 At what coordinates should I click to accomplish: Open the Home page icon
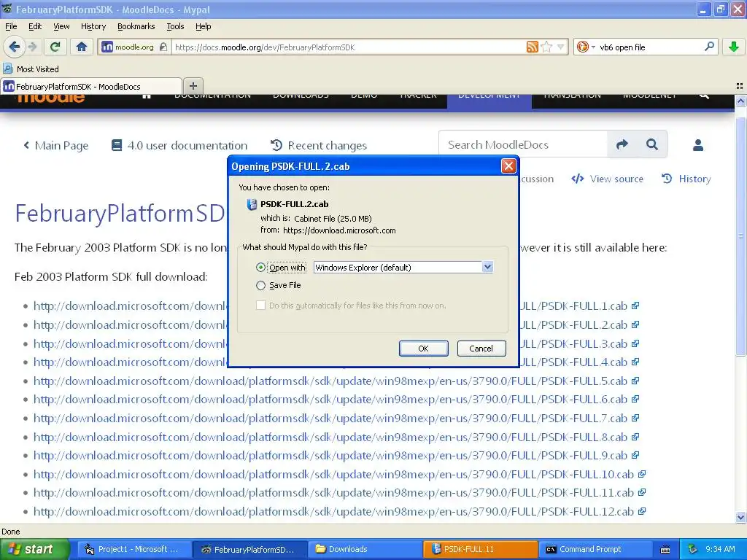click(x=82, y=47)
